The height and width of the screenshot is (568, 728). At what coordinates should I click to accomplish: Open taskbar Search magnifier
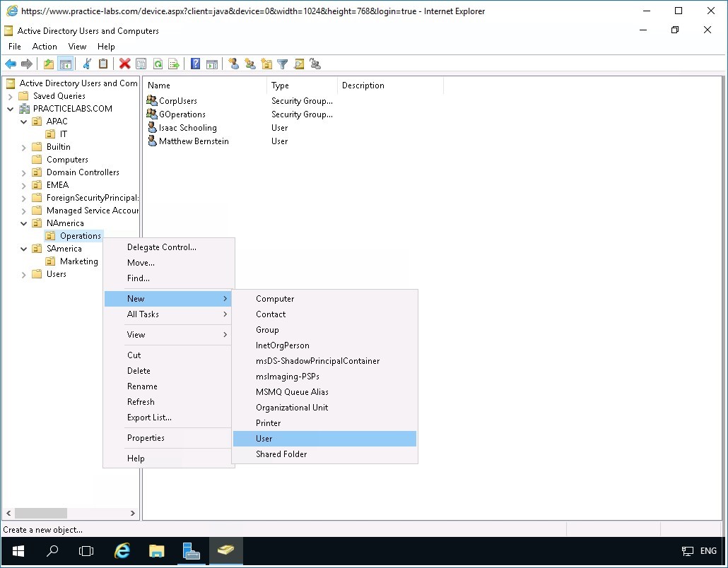(52, 551)
